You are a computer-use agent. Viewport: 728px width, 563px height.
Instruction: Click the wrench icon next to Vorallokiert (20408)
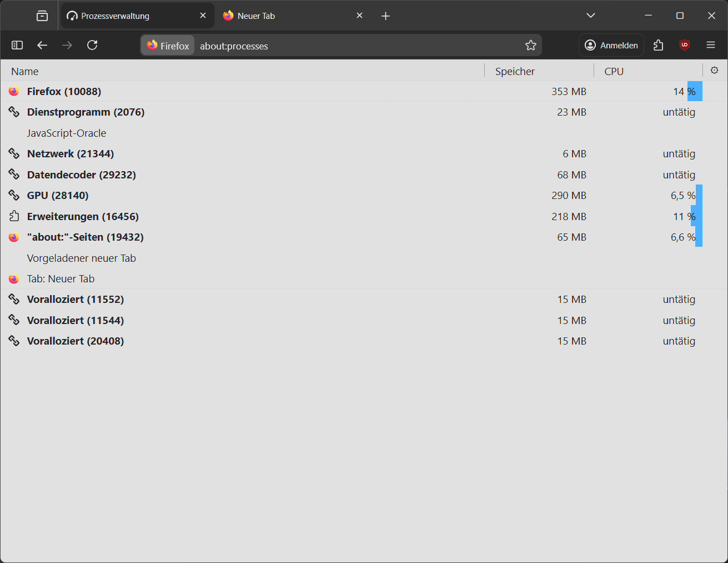13,341
